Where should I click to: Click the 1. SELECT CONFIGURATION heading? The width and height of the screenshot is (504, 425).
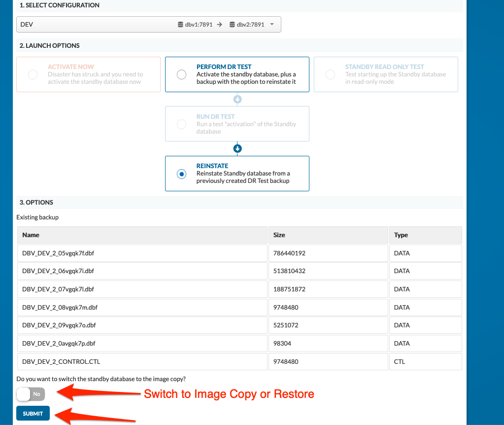(60, 5)
